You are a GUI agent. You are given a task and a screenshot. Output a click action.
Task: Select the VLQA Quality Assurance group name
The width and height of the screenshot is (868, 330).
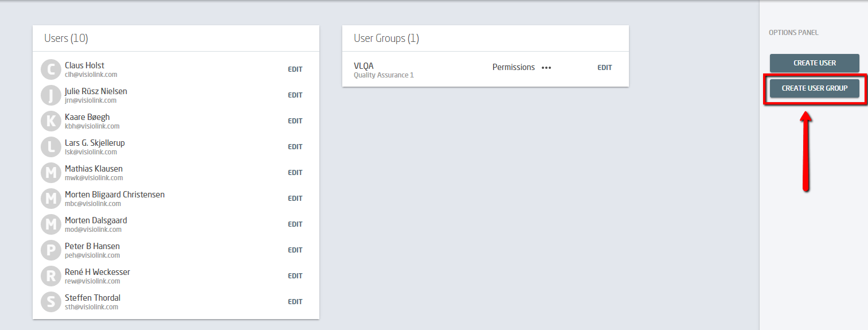point(384,70)
